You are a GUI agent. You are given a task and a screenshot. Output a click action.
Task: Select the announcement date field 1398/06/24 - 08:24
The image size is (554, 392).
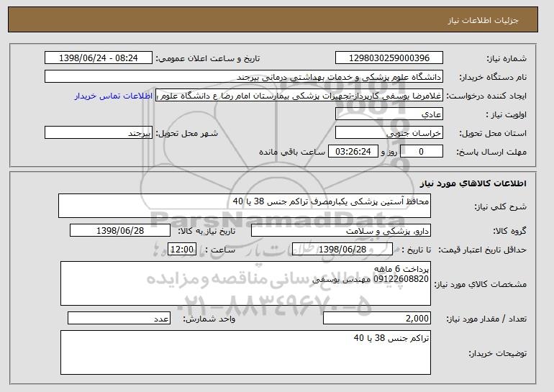tap(99, 58)
